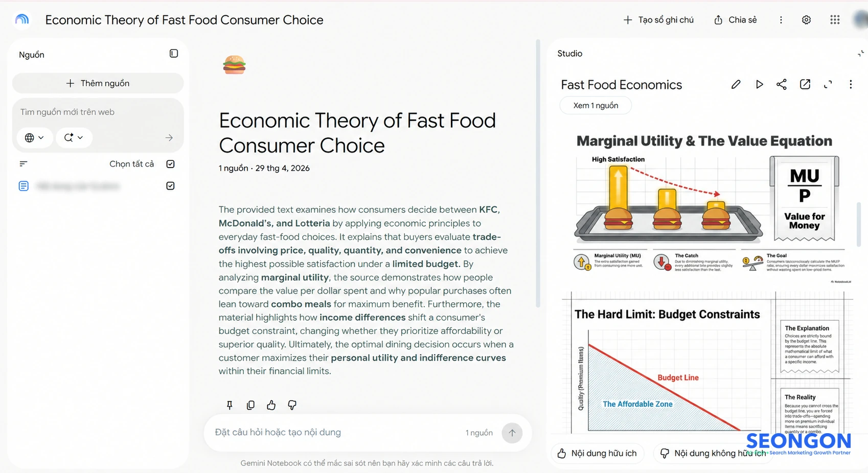Click the Chia sẻ share button

(x=735, y=20)
